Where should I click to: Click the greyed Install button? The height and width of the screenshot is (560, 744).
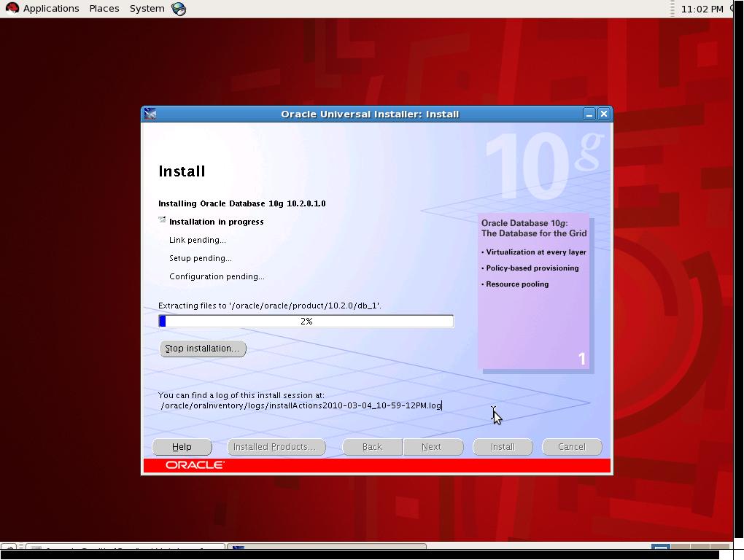[x=503, y=447]
